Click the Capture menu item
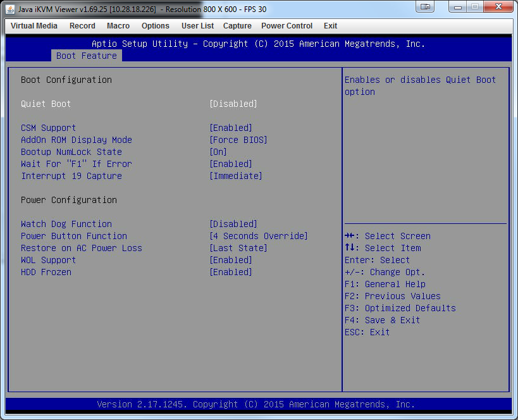518x420 pixels. tap(237, 26)
